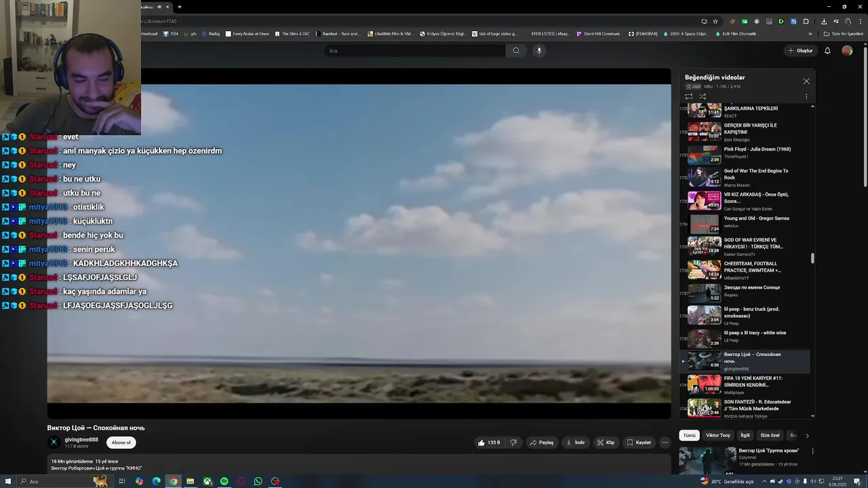Select the Size özel filter chip
This screenshot has width=868, height=488.
(x=770, y=435)
